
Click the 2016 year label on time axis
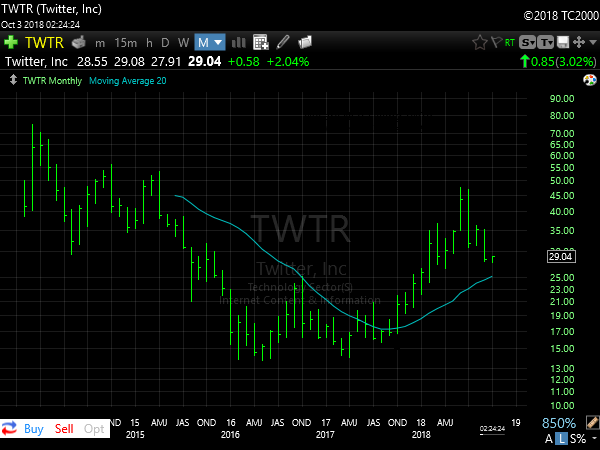pos(230,435)
